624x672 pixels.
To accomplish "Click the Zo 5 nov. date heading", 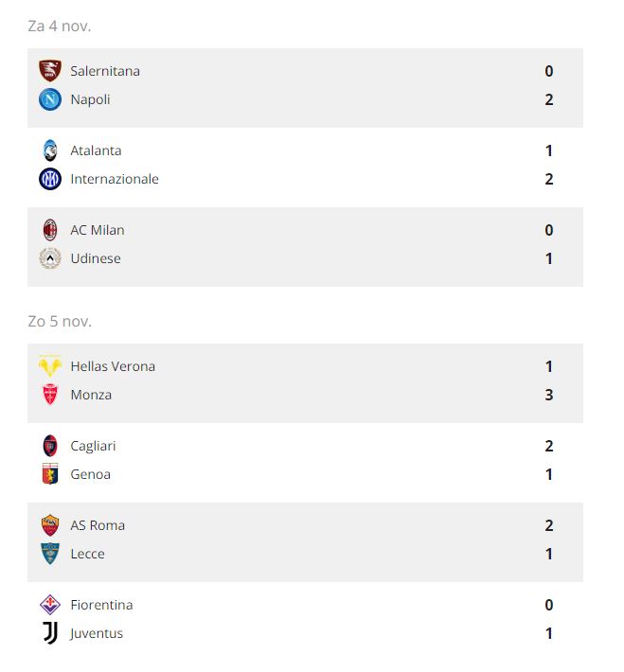I will [60, 322].
